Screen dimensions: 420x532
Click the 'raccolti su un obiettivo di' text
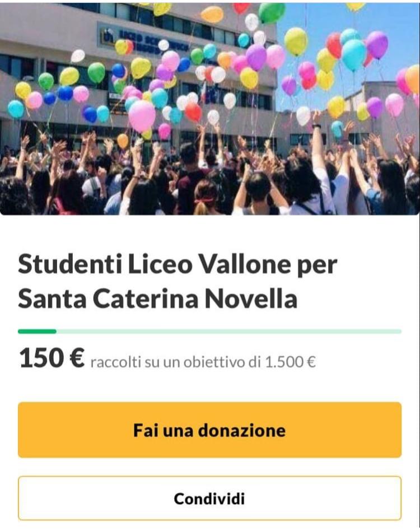176,362
